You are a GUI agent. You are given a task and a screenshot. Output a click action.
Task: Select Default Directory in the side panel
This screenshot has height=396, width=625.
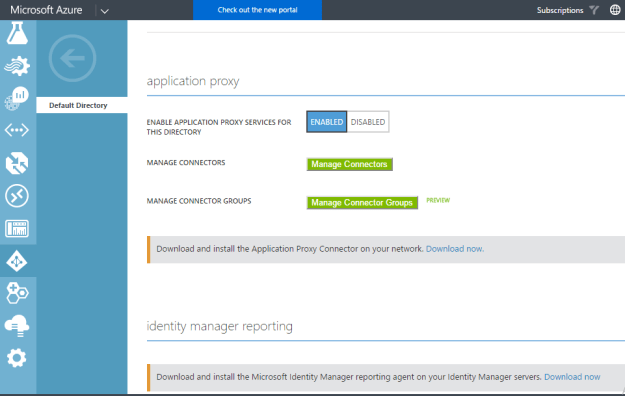point(82,105)
